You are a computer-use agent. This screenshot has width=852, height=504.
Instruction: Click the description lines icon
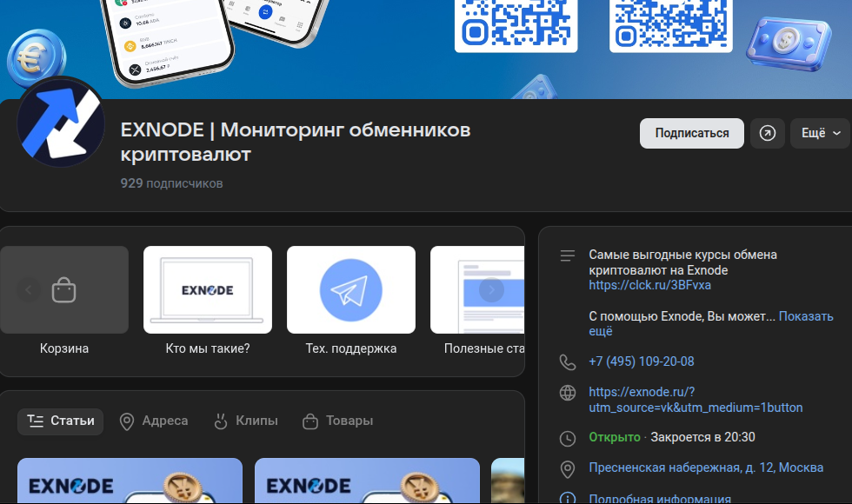click(567, 255)
